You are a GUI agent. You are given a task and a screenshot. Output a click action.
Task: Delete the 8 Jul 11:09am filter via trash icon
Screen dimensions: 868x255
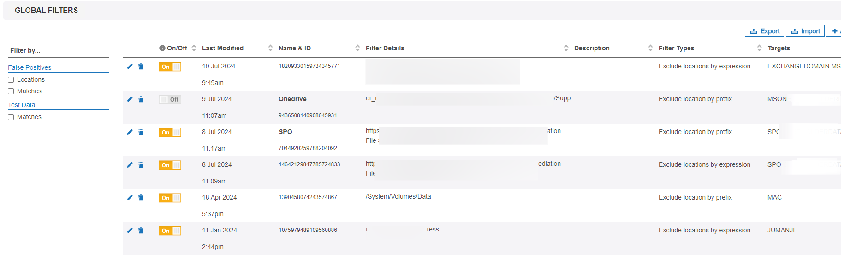tap(141, 165)
